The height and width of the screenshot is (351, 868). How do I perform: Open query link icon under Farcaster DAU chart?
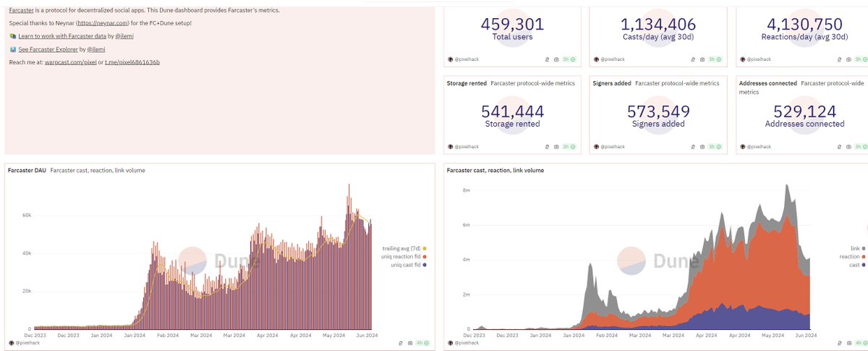click(x=401, y=343)
